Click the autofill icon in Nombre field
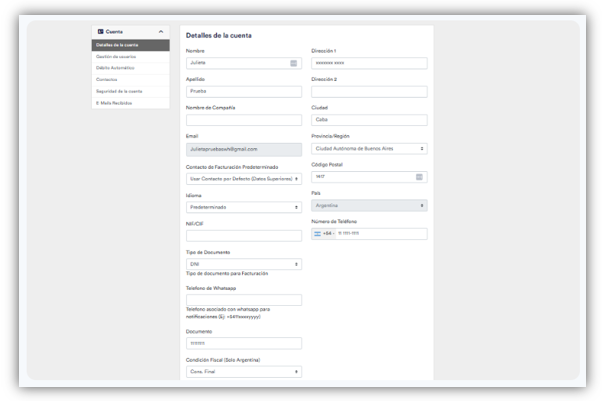This screenshot has height=401, width=602. [x=293, y=63]
